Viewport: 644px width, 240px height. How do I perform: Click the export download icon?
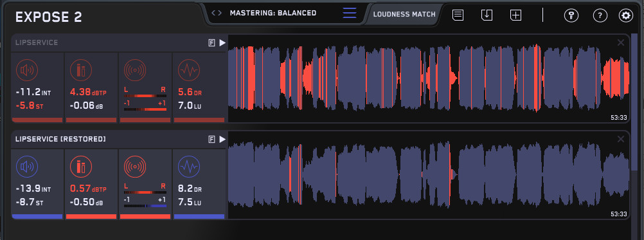[x=487, y=15]
